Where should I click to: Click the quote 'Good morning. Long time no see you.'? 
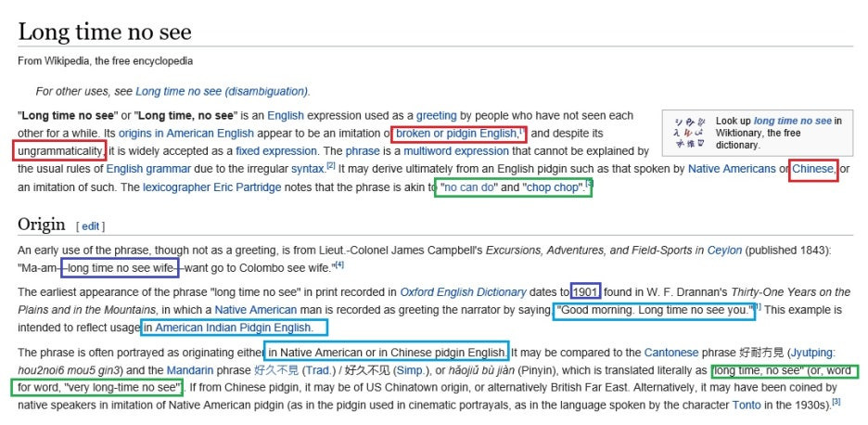(x=655, y=310)
